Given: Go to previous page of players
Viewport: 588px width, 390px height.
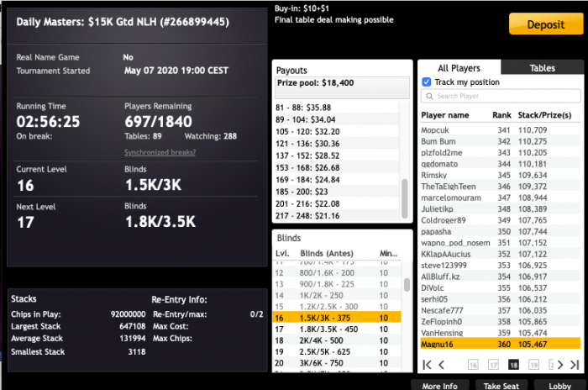Looking at the screenshot, I should point(442,365).
